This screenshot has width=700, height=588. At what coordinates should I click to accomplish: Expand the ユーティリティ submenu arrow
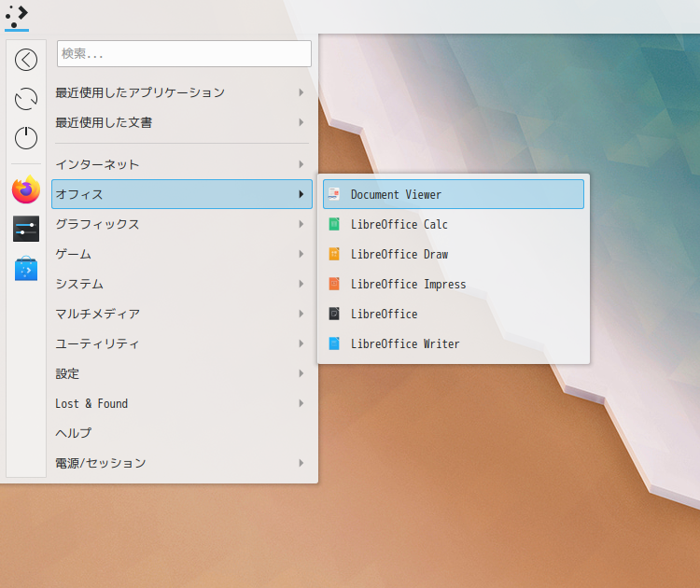(x=301, y=343)
